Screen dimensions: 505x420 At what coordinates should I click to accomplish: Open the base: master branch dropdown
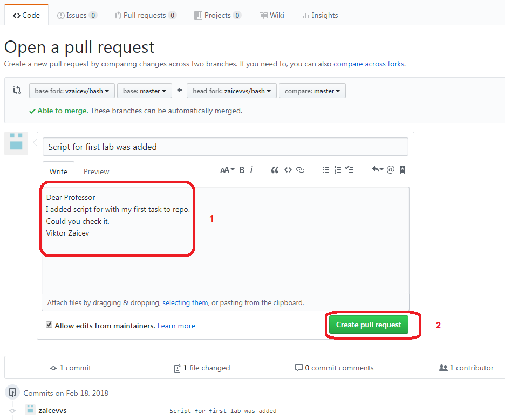pyautogui.click(x=145, y=91)
